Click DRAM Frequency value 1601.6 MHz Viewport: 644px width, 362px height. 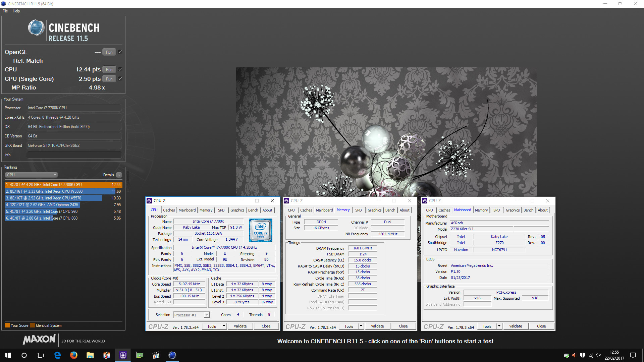(363, 248)
